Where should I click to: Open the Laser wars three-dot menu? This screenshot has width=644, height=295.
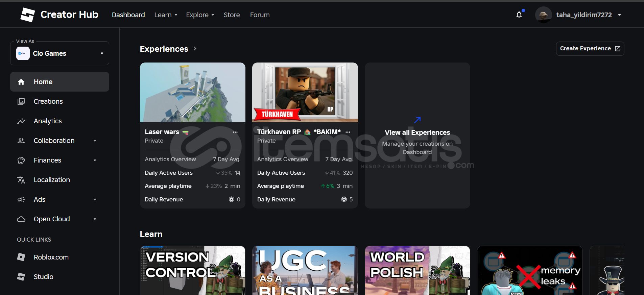(235, 132)
